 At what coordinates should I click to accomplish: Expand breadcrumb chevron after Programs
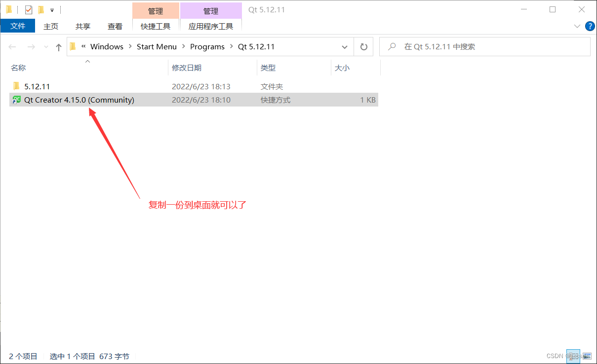[x=231, y=47]
